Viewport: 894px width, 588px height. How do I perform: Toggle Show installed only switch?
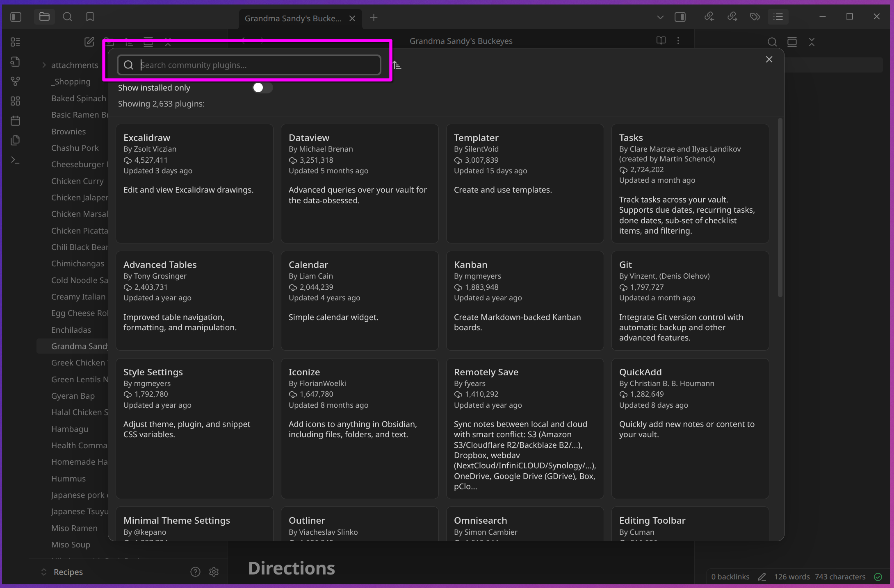[x=262, y=88]
